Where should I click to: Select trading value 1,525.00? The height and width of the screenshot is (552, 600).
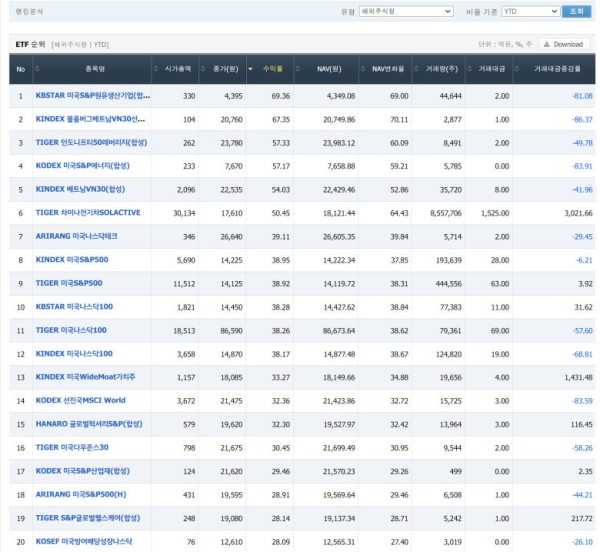point(495,213)
